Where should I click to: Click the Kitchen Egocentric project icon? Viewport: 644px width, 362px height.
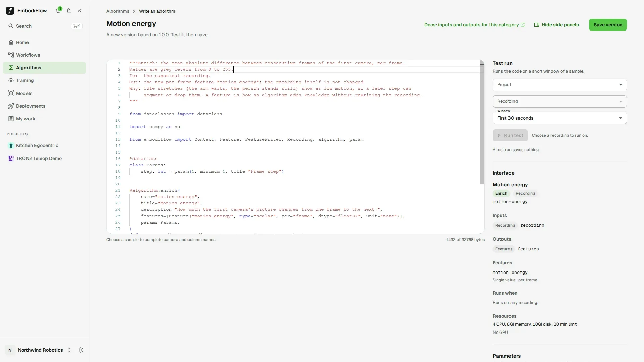(11, 145)
